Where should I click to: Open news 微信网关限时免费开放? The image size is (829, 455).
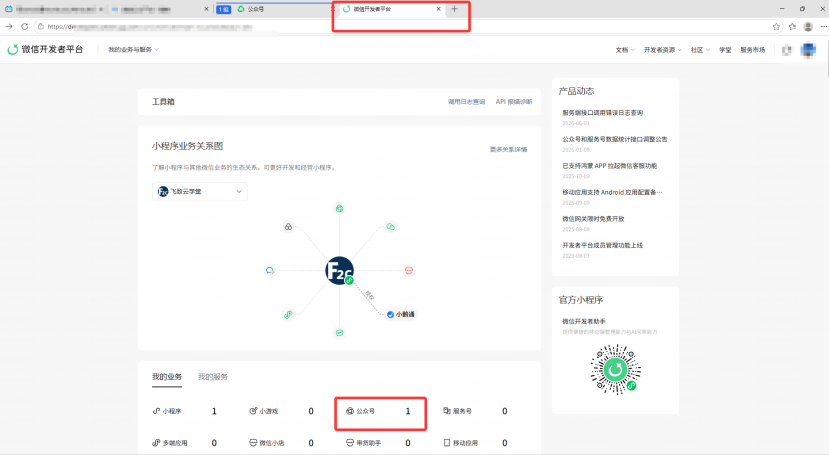[593, 219]
